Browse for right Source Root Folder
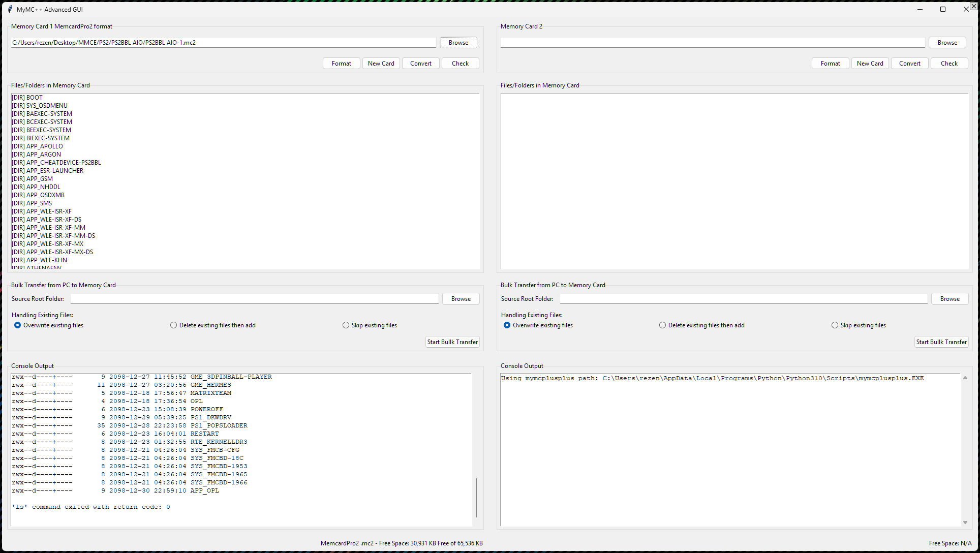Viewport: 980px width, 553px height. point(950,299)
